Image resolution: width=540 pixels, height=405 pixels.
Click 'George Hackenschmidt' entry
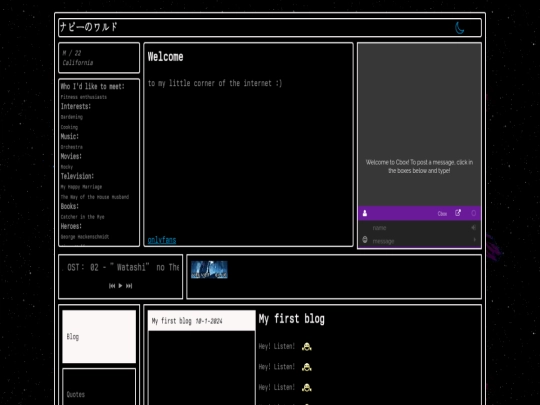click(85, 237)
